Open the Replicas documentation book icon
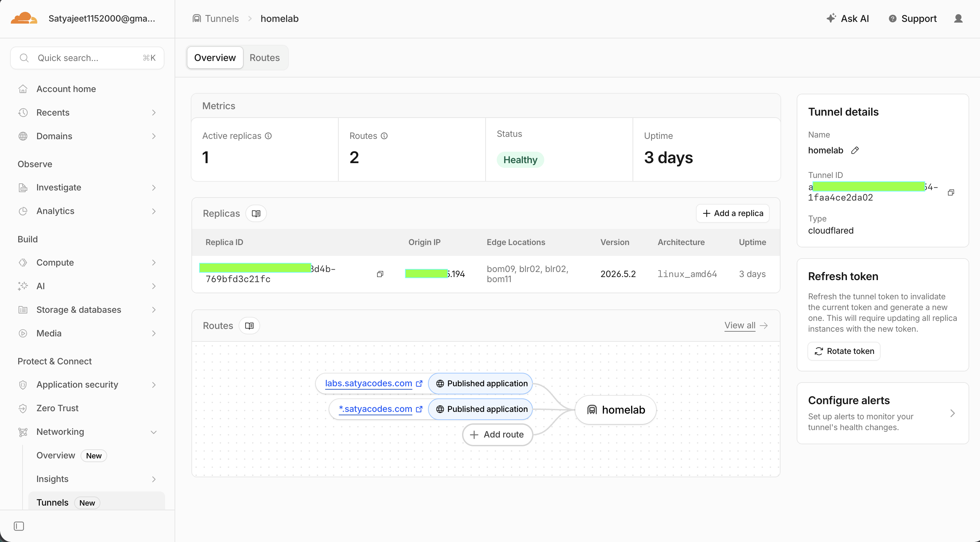 click(256, 213)
